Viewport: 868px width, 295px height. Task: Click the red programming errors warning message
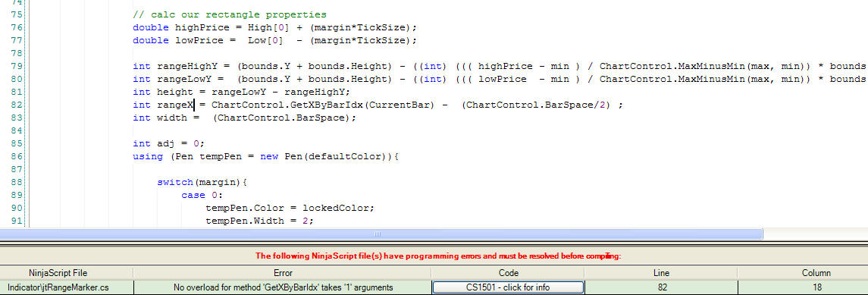438,256
